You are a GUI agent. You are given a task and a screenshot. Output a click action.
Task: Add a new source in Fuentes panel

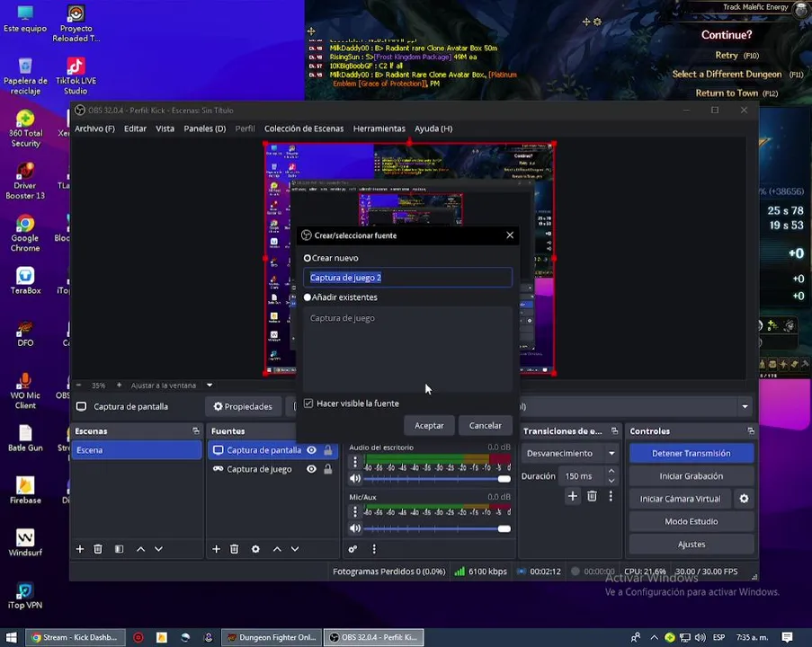[x=217, y=549]
